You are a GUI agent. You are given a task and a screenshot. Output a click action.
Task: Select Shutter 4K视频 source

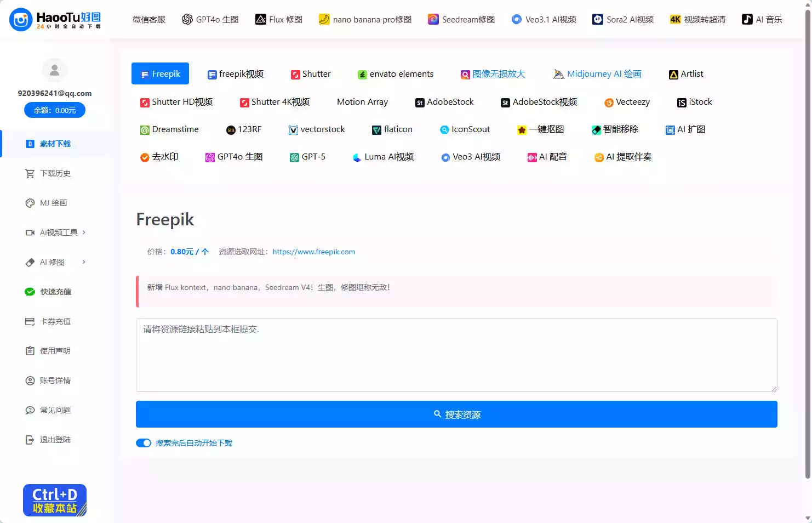275,102
